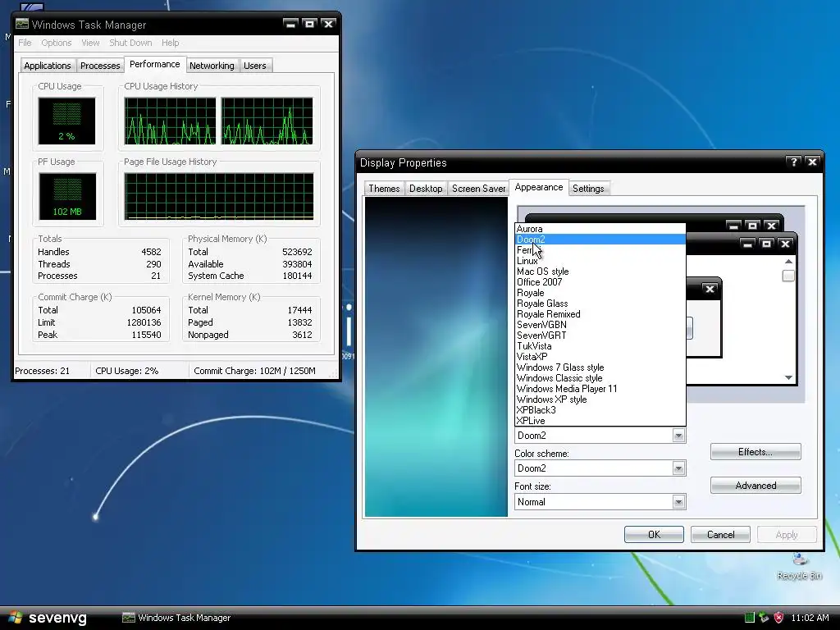Minimize the Windows Task Manager window
840x630 pixels.
(x=290, y=24)
